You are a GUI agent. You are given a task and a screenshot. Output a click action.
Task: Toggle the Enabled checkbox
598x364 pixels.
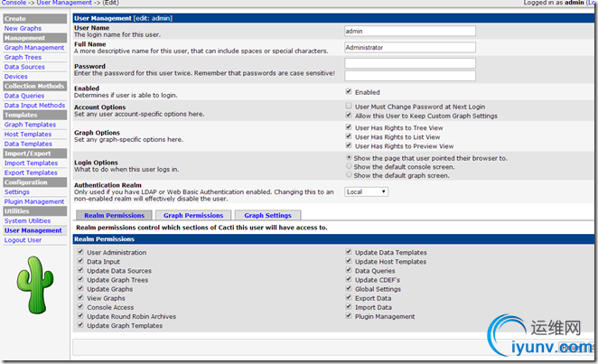[348, 91]
